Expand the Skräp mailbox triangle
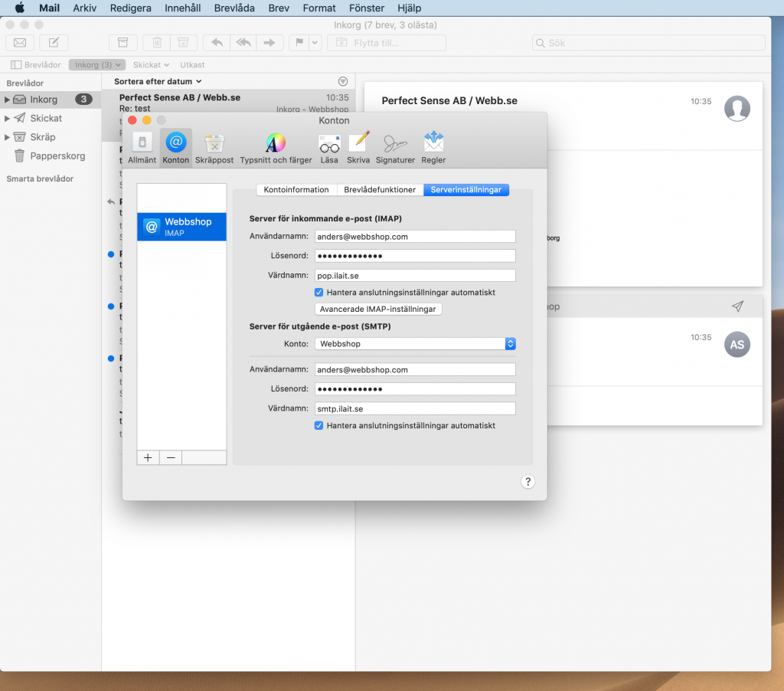The height and width of the screenshot is (691, 784). pos(7,137)
